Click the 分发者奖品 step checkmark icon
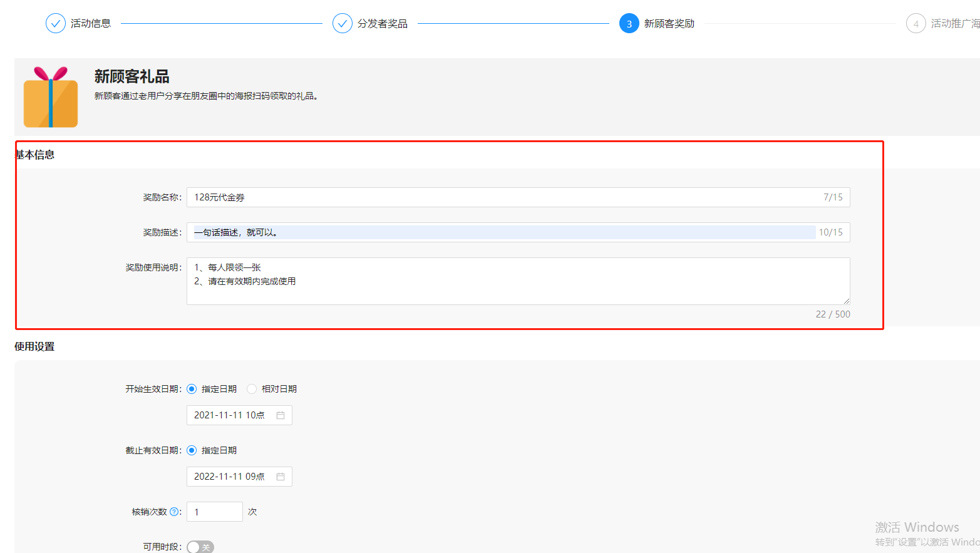The width and height of the screenshot is (980, 553). pyautogui.click(x=342, y=24)
